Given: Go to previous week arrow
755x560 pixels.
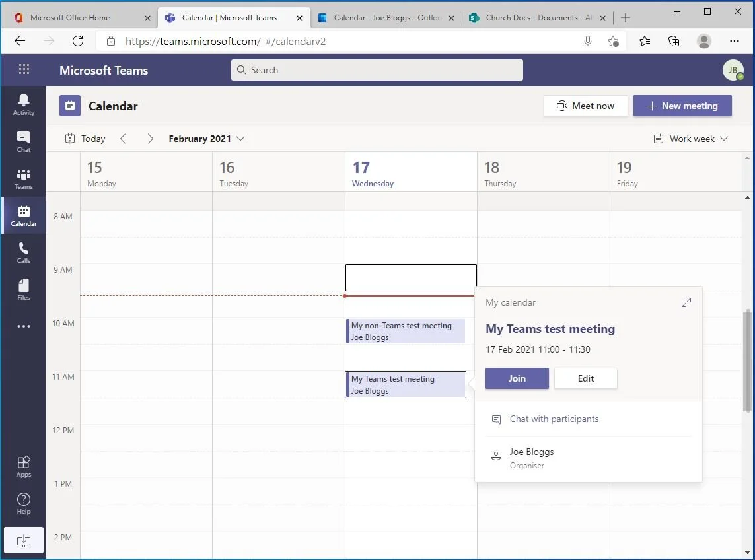Looking at the screenshot, I should (x=124, y=139).
